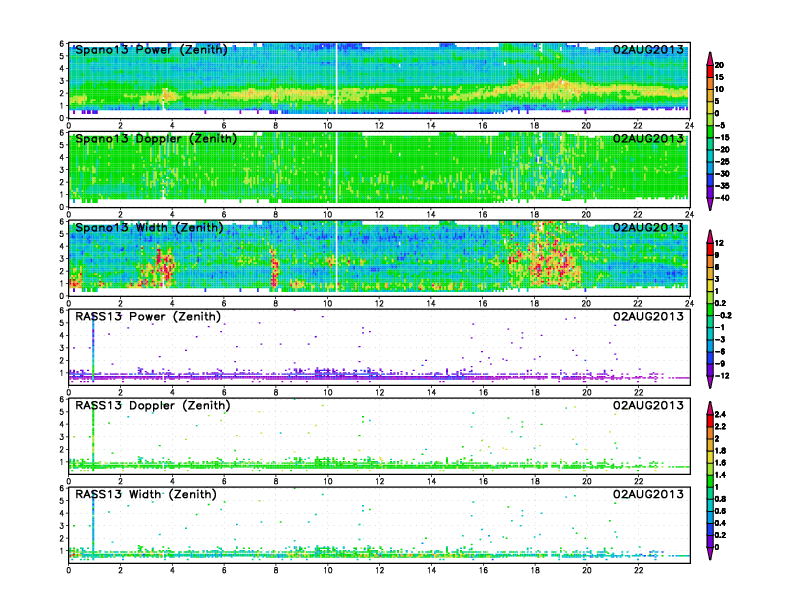
Task: Pick the pink arrow tip above the 2.4 label
Action: point(710,407)
